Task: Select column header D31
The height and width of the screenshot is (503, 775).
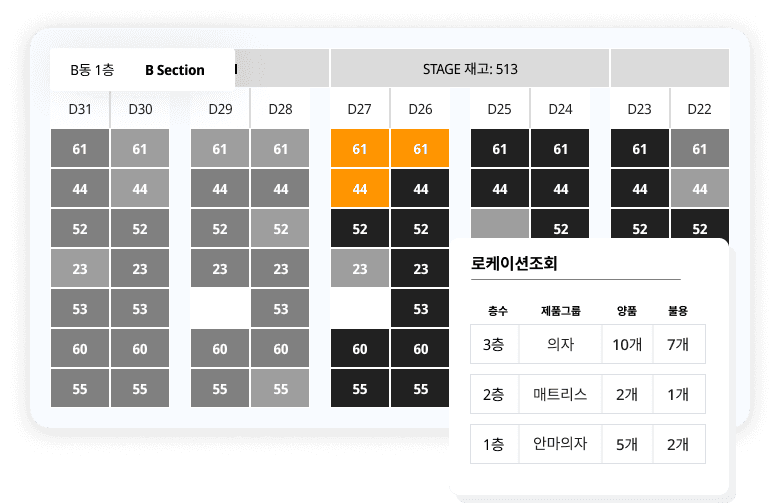Action: click(x=80, y=109)
